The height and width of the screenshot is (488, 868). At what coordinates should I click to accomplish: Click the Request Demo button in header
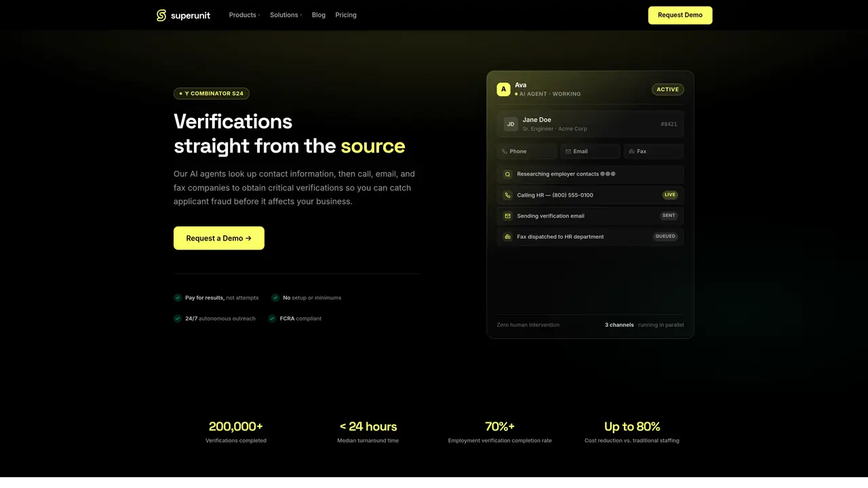click(x=680, y=15)
